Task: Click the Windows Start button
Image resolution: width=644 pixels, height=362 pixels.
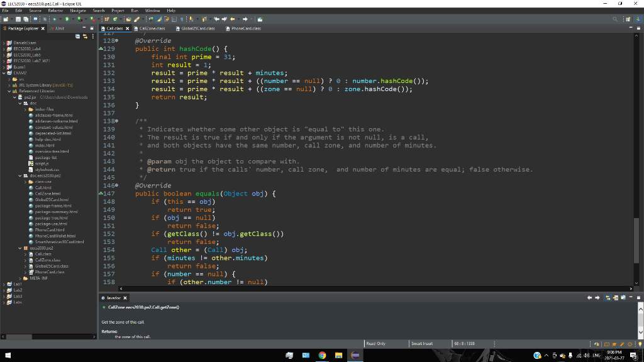Action: click(8, 356)
